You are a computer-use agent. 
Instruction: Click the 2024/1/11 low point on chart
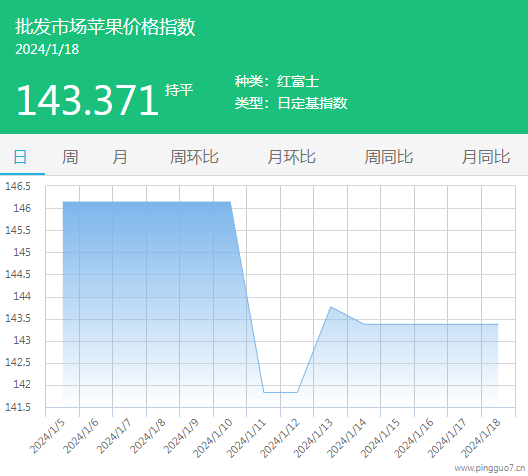(264, 392)
